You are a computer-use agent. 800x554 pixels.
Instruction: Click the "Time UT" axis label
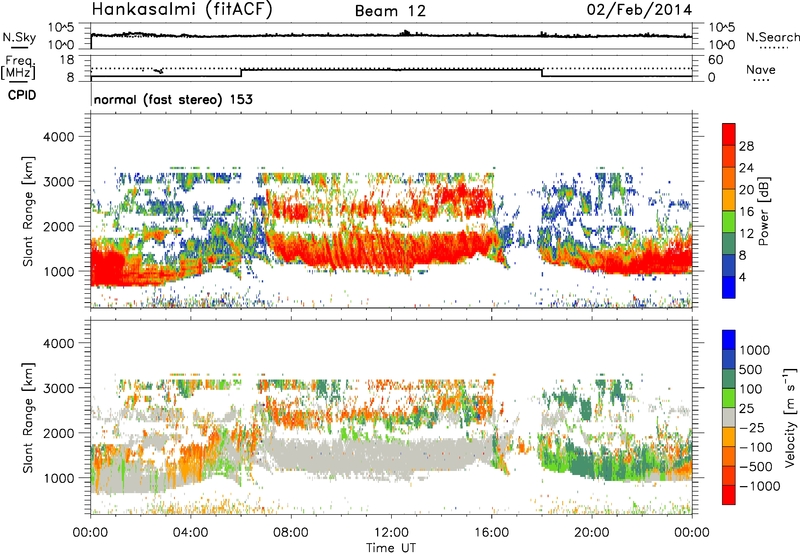[x=391, y=548]
